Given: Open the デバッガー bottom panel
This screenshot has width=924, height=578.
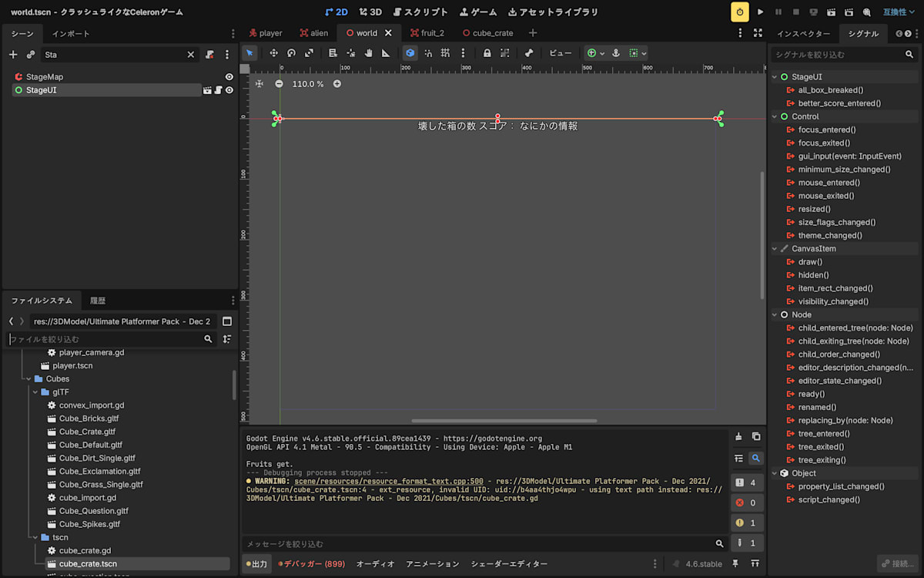Looking at the screenshot, I should point(312,564).
